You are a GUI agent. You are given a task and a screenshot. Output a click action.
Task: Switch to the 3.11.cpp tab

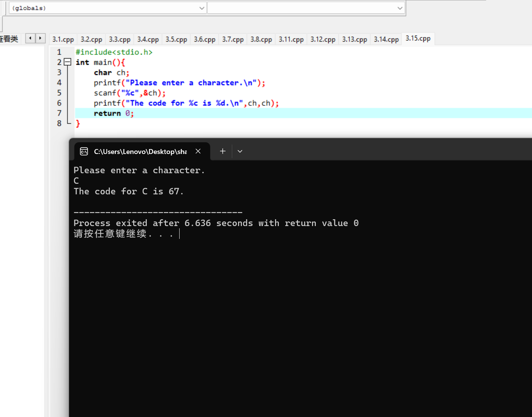[x=291, y=39]
